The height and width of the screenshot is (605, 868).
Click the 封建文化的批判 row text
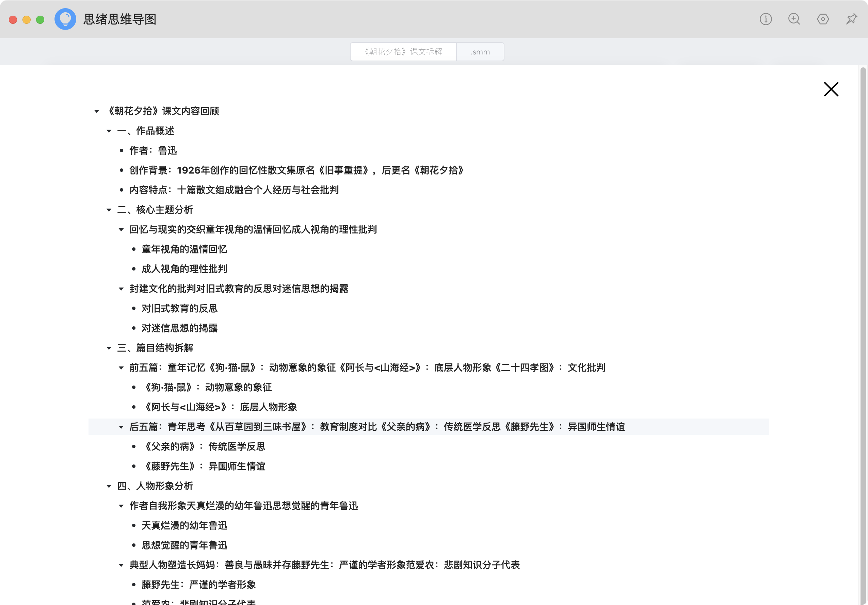239,289
